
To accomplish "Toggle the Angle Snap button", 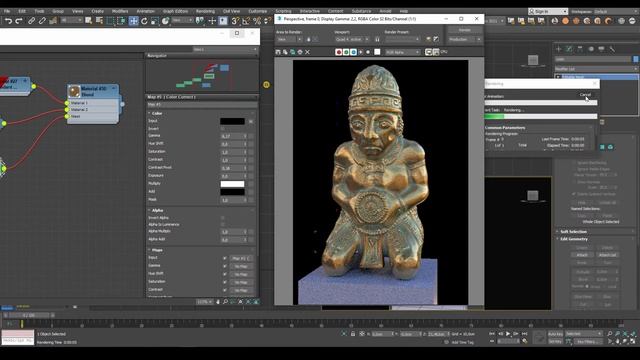I will pyautogui.click(x=246, y=21).
